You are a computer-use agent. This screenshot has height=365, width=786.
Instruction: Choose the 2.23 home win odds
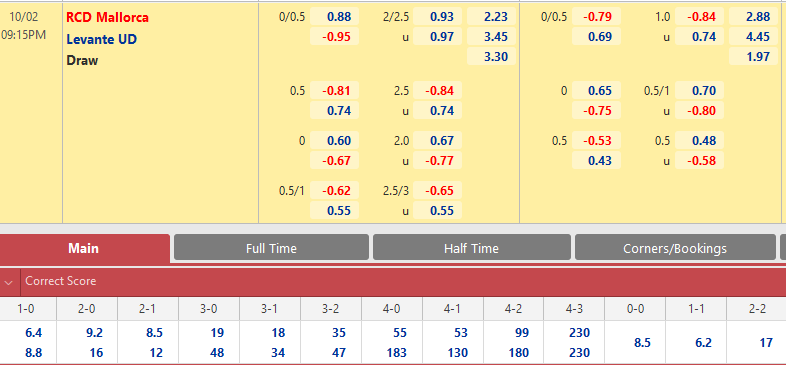pos(491,17)
